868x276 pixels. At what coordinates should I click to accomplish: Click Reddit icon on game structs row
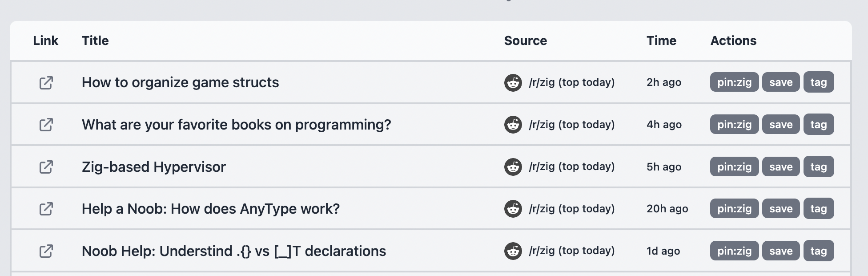tap(513, 83)
